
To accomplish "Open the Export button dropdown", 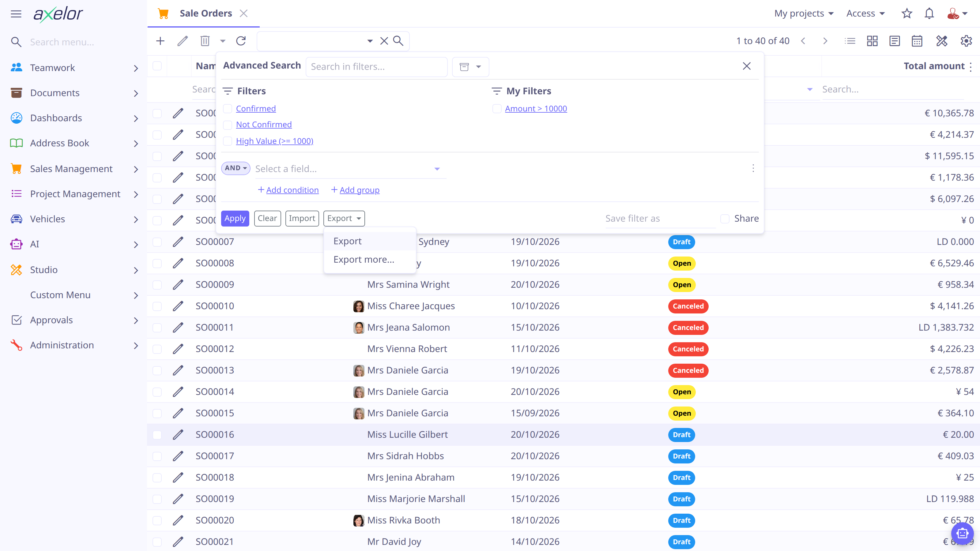I will pos(344,218).
